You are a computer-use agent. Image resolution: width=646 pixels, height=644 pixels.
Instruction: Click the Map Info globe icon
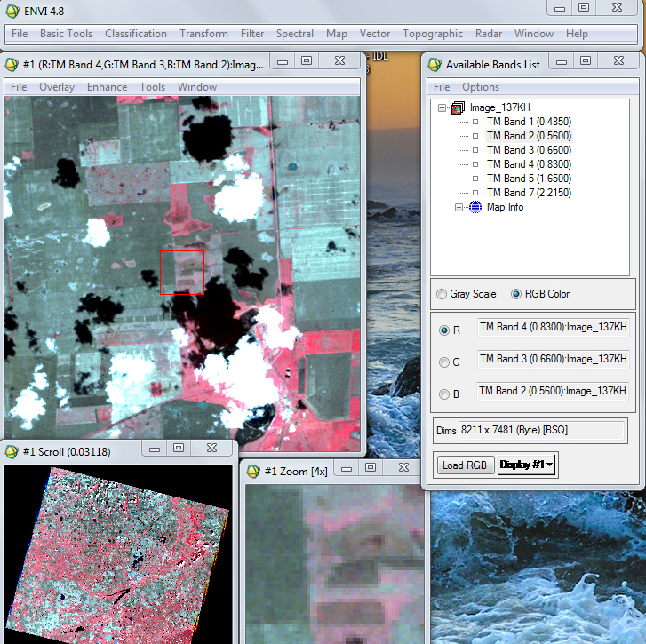pos(475,207)
